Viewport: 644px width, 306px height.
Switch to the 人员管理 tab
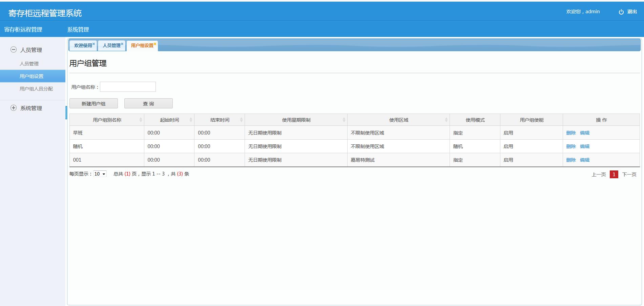(111, 45)
